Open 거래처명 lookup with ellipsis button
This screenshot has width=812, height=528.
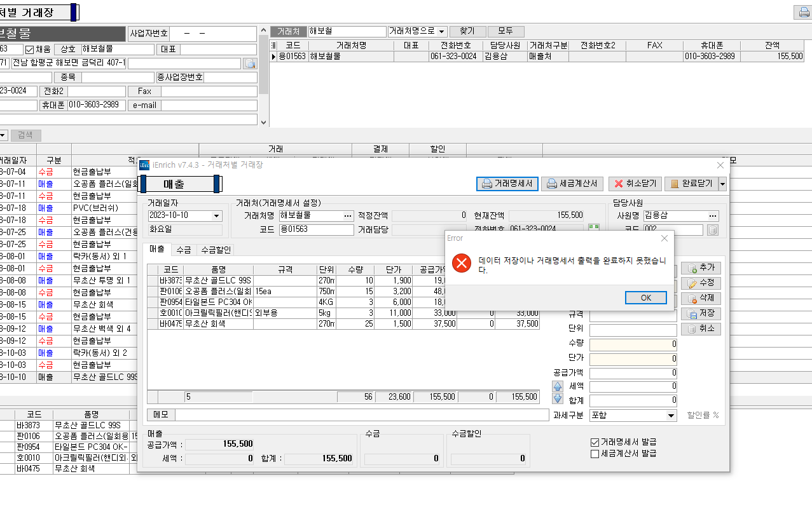pos(348,215)
